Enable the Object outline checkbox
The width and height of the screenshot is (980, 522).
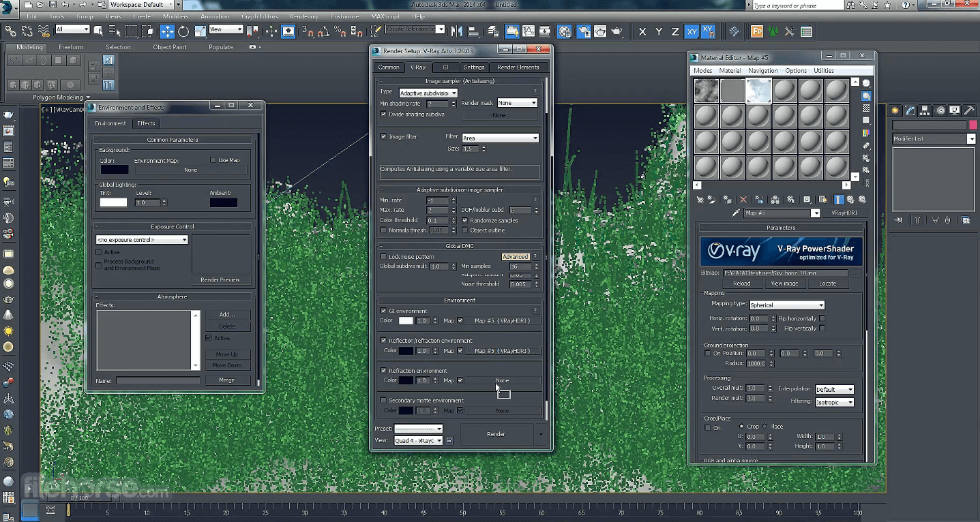[465, 230]
